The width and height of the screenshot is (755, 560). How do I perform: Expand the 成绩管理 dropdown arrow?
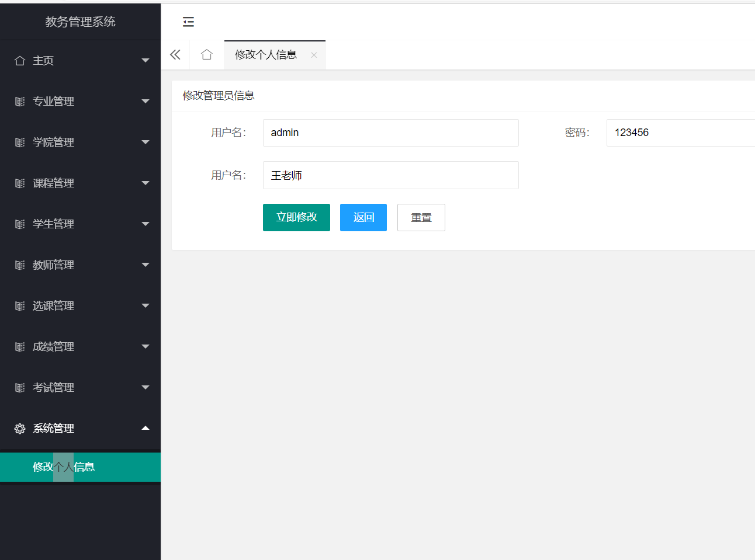click(x=146, y=347)
